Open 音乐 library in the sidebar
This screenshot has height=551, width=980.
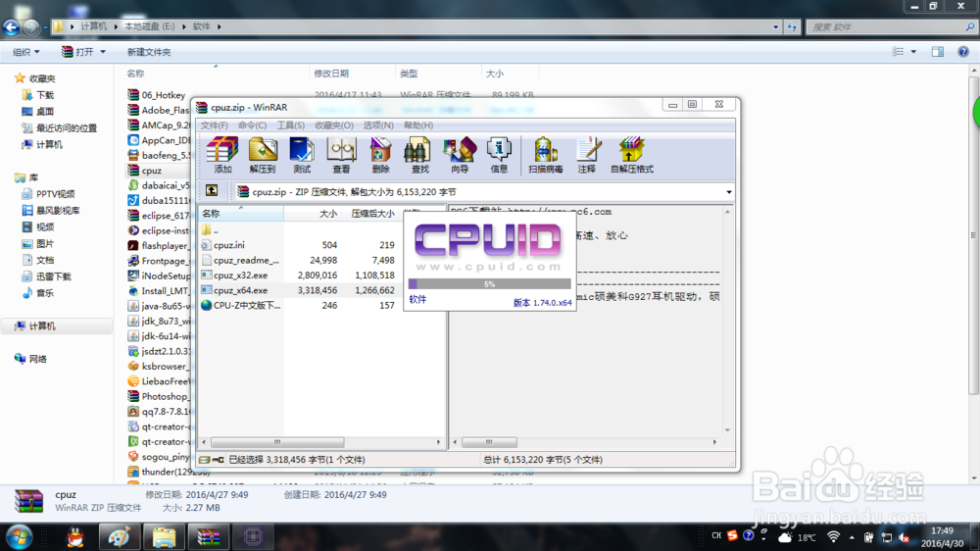tap(39, 293)
